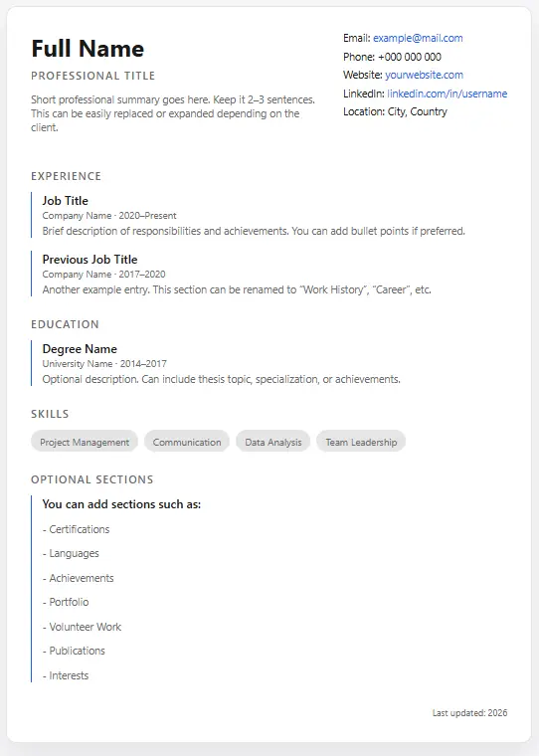Open the example@mail.com email link
Viewport: 539px width, 756px height.
pos(418,38)
